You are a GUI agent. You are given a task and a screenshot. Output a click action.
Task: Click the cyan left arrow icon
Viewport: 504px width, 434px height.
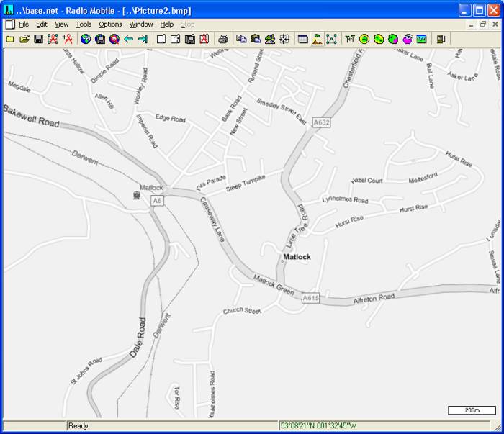click(x=129, y=39)
